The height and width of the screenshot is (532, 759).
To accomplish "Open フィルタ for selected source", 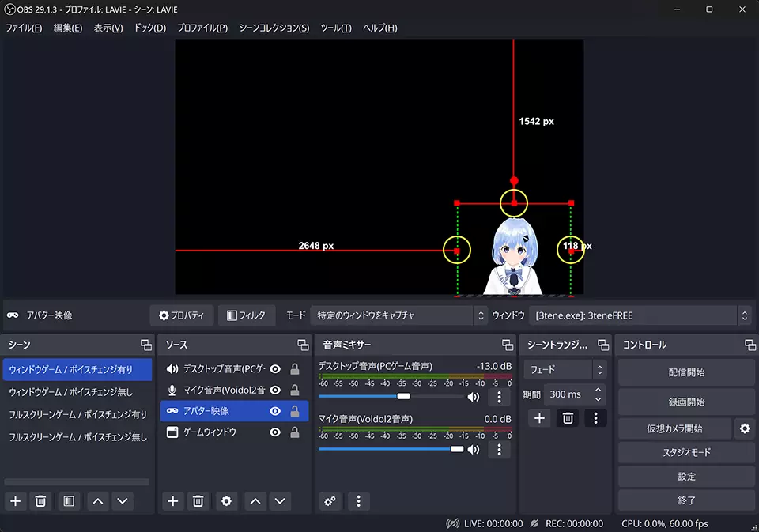I will click(247, 315).
